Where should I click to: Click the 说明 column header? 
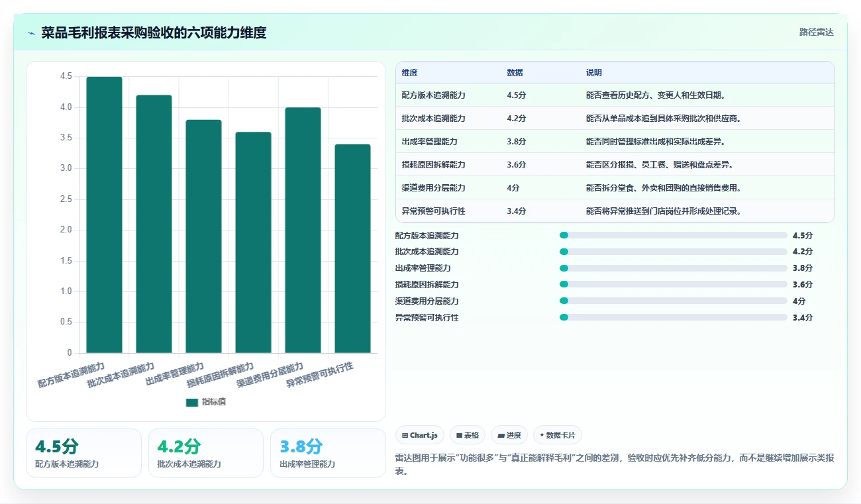pos(593,73)
